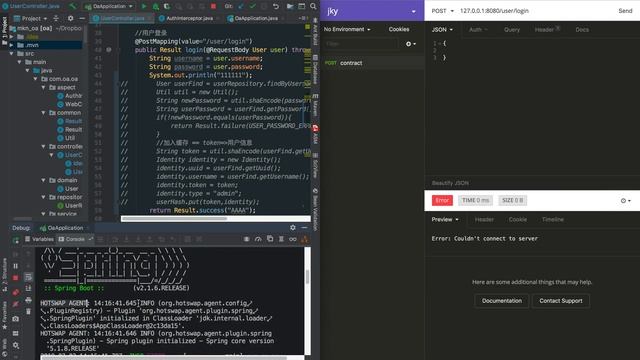
Task: Click Run with Coverage icon in toolbar
Action: [167, 6]
